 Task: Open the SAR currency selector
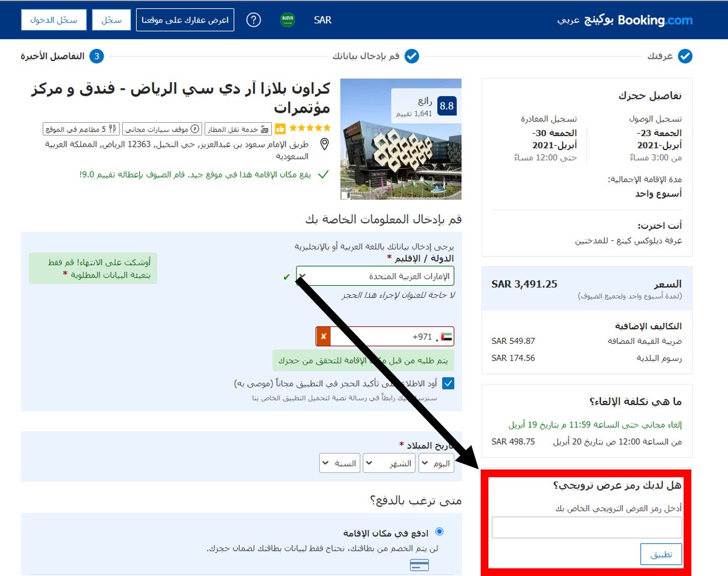coord(322,19)
